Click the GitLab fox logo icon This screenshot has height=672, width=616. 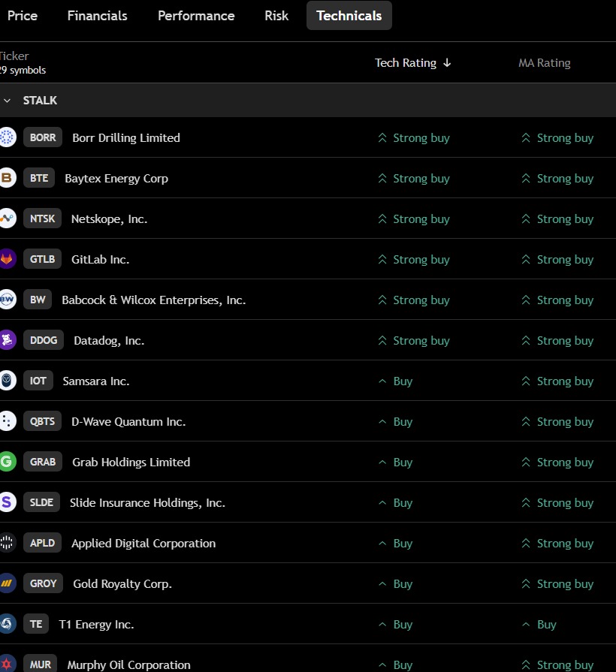(x=7, y=259)
